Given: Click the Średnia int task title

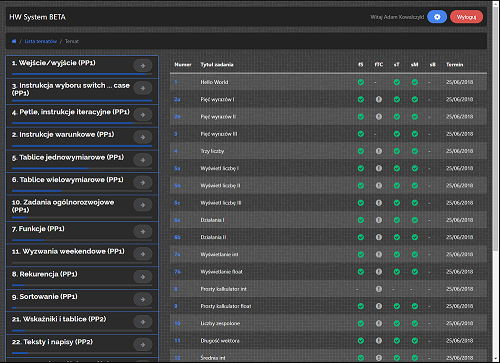Looking at the screenshot, I should coord(213,358).
